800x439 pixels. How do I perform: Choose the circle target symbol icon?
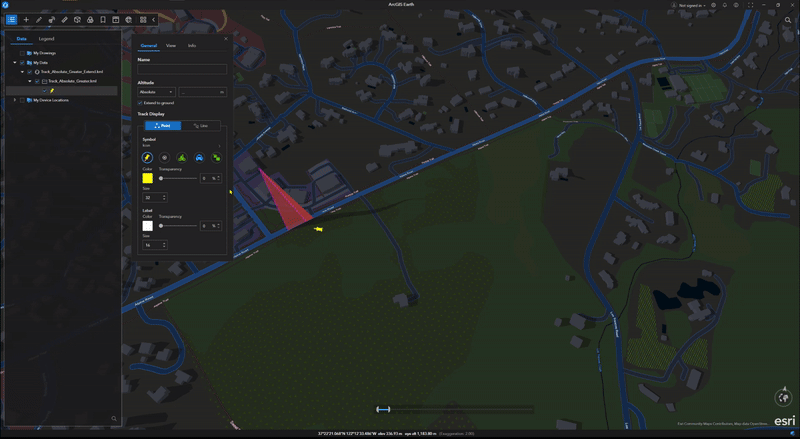coord(164,158)
